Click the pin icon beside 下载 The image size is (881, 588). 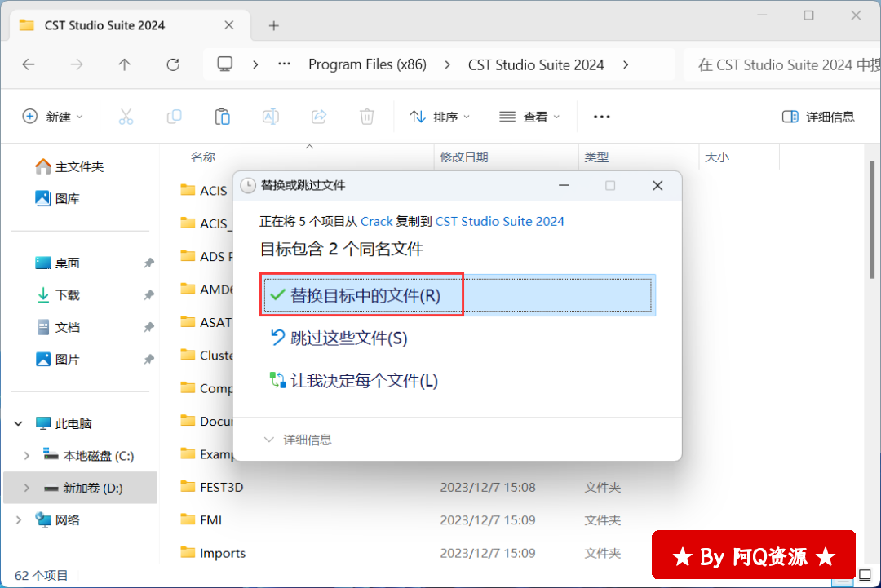point(148,295)
